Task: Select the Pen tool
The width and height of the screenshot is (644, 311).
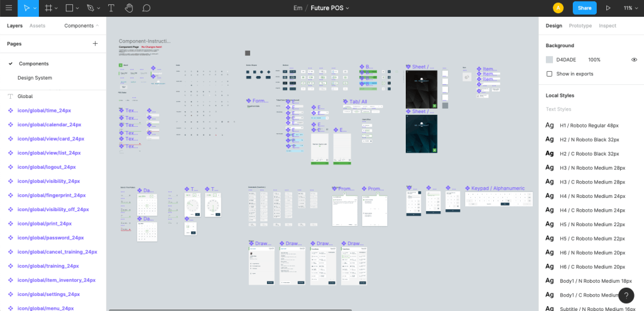Action: click(90, 8)
